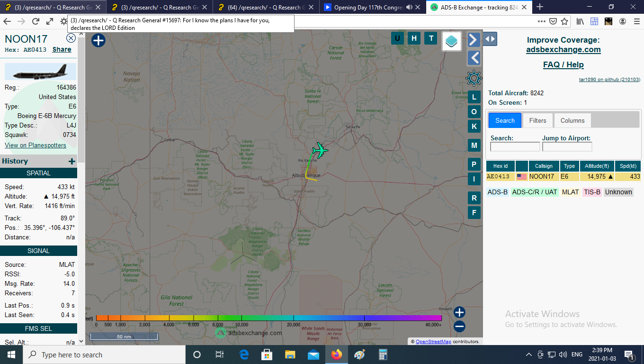The height and width of the screenshot is (364, 644).
Task: Sort table by Hex id column
Action: (501, 166)
